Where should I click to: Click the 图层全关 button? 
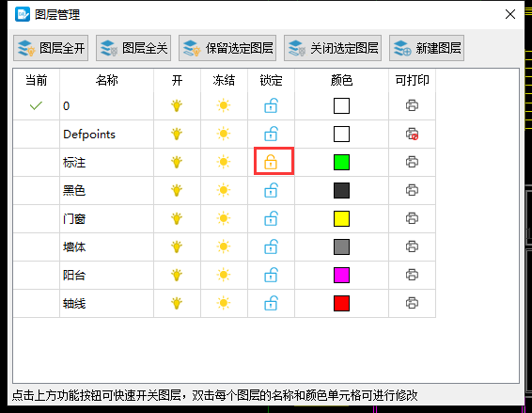tap(133, 48)
